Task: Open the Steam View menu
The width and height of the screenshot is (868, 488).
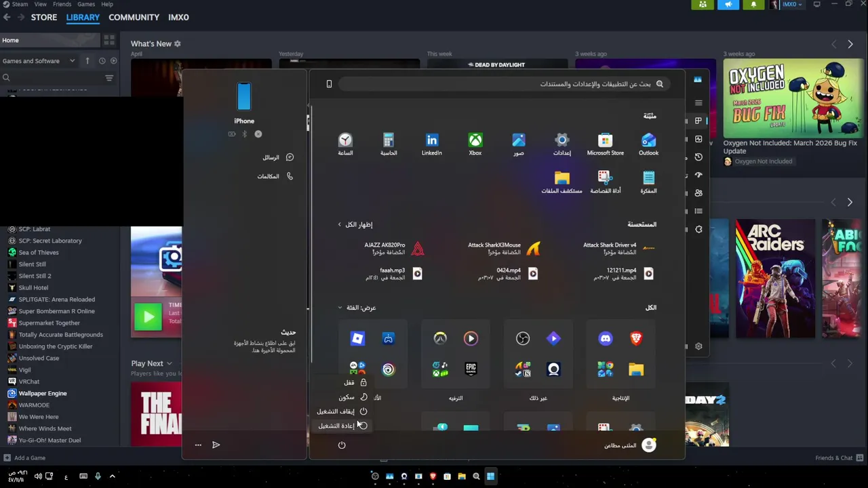Action: tap(41, 4)
